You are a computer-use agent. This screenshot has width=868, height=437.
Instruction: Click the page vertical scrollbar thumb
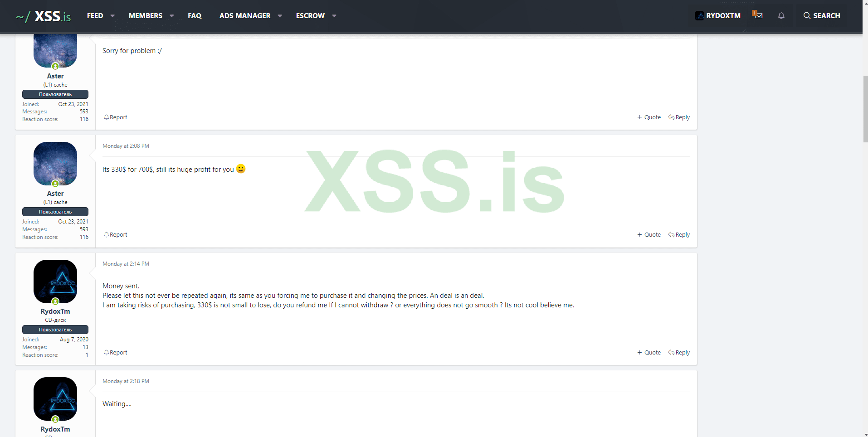[x=865, y=109]
